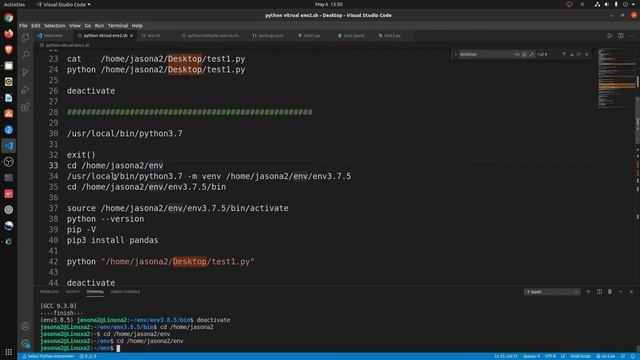640x360 pixels.
Task: Open Source Control view in activity bar
Action: [x=25, y=72]
